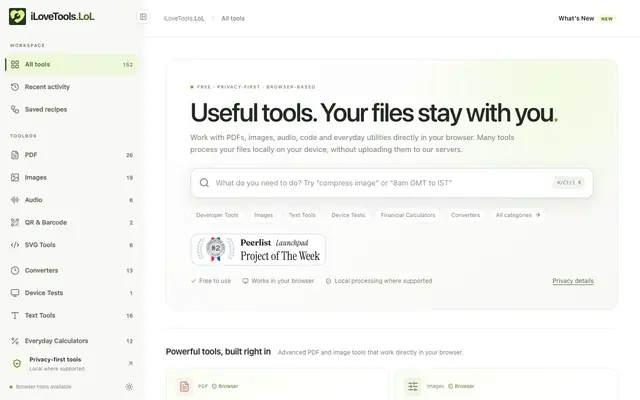Open Privacy-first tools entry
This screenshot has height=400, width=640.
[72, 364]
